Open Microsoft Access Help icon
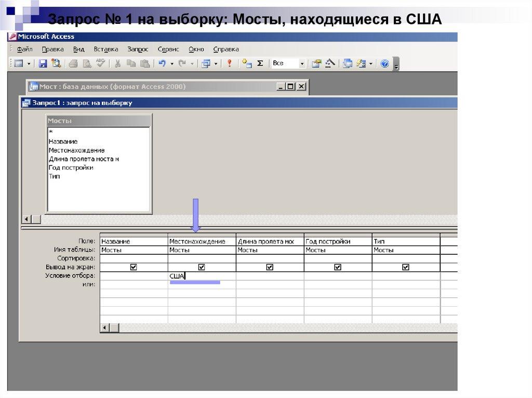The height and width of the screenshot is (398, 532). pyautogui.click(x=384, y=63)
